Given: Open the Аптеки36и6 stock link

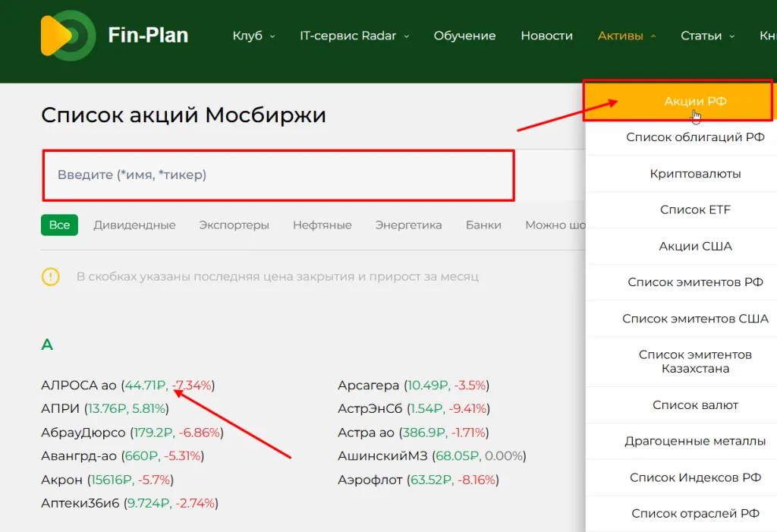Looking at the screenshot, I should pyautogui.click(x=80, y=503).
